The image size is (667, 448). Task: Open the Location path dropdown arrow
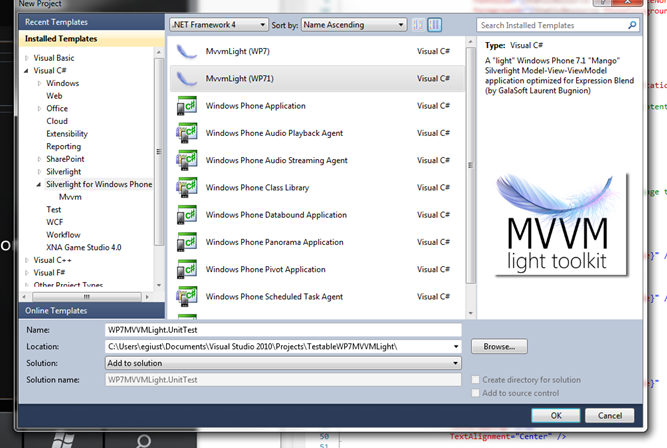pos(456,347)
